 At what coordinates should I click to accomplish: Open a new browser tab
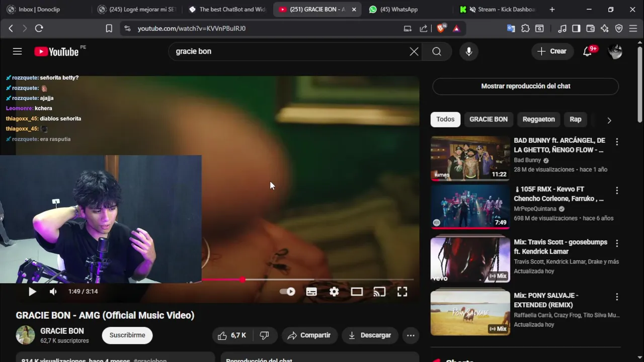click(x=552, y=9)
